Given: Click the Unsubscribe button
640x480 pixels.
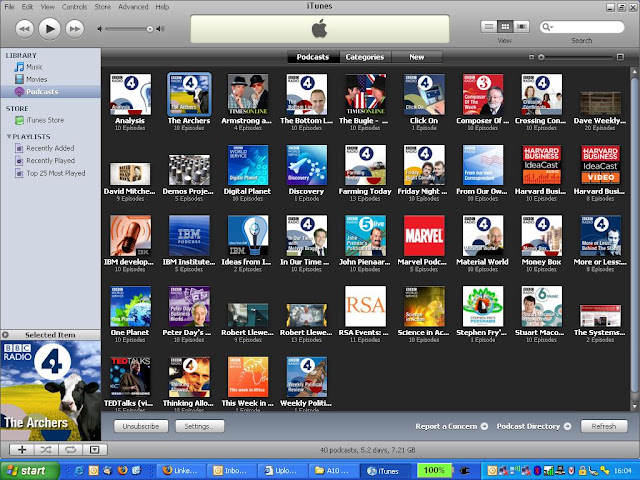Looking at the screenshot, I should pyautogui.click(x=141, y=426).
